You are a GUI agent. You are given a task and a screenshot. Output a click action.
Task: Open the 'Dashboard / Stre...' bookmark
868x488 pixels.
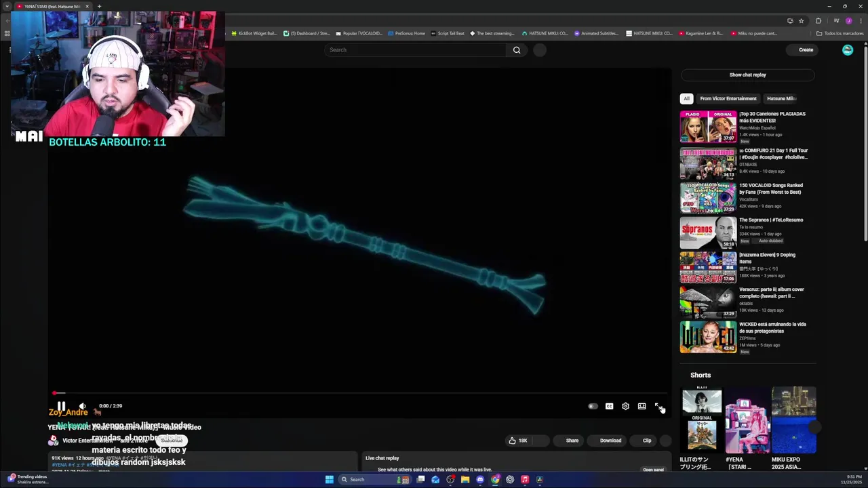click(x=308, y=33)
